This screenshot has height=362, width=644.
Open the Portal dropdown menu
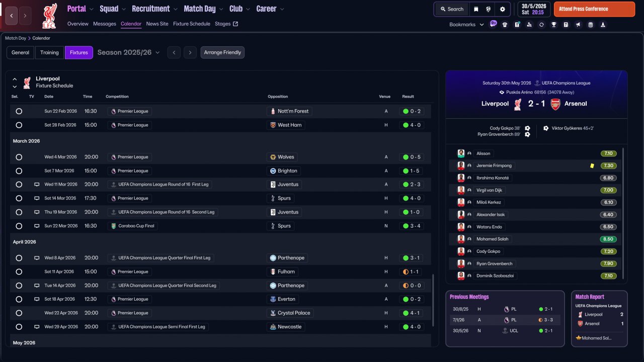pyautogui.click(x=80, y=9)
